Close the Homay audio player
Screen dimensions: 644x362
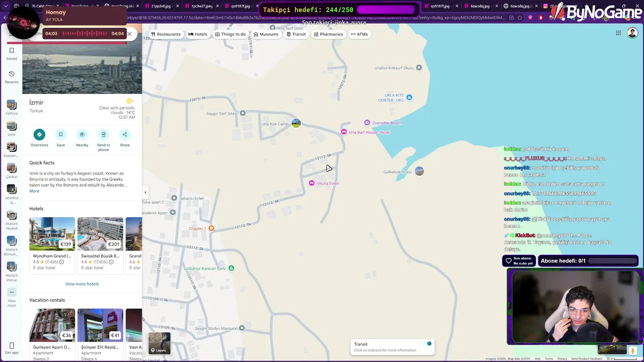pos(129,34)
